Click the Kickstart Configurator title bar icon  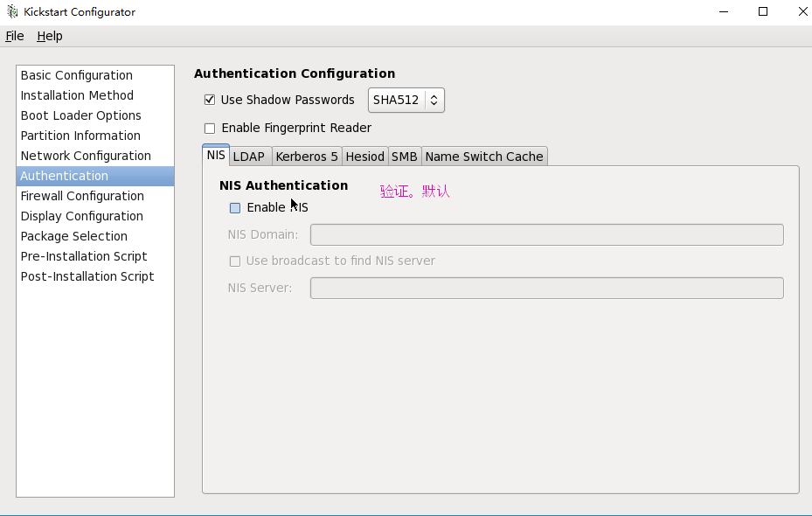tap(12, 12)
